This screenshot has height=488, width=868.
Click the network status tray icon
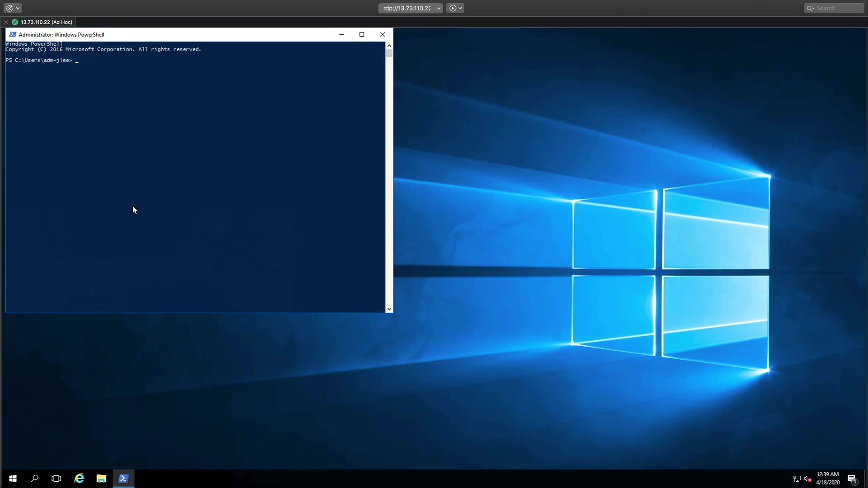click(x=797, y=479)
